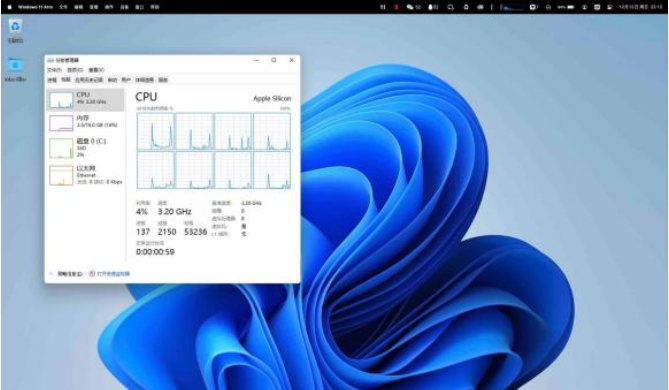Click the battery indicator in the menu bar

(x=566, y=7)
